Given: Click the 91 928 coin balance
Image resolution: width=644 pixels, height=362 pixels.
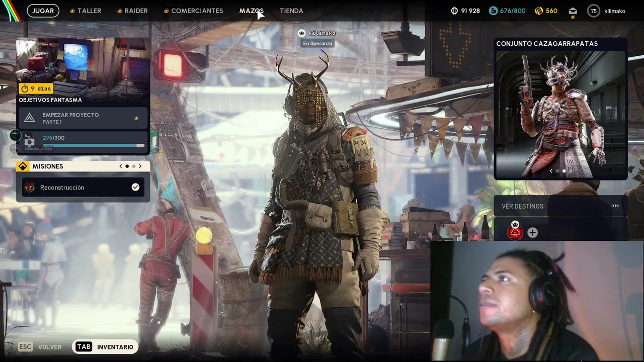Looking at the screenshot, I should (470, 11).
